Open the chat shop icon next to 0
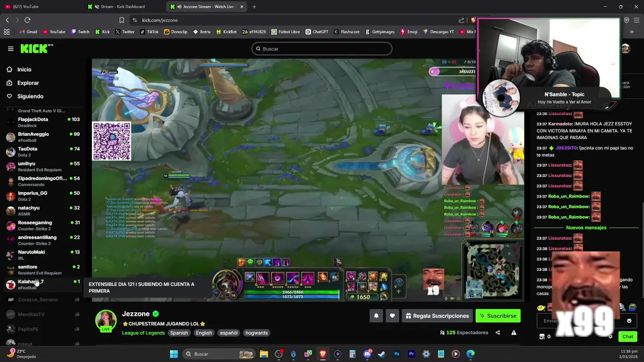The image size is (644, 362). pyautogui.click(x=542, y=336)
